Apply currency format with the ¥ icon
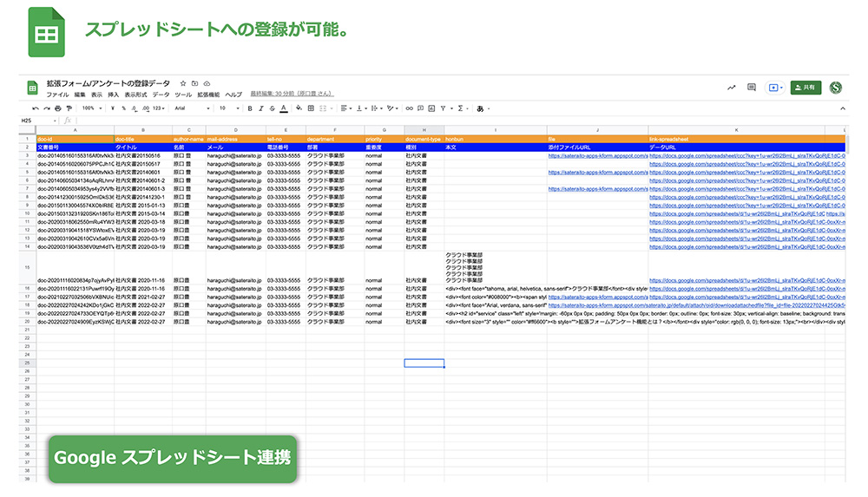The width and height of the screenshot is (868, 497). [x=112, y=108]
